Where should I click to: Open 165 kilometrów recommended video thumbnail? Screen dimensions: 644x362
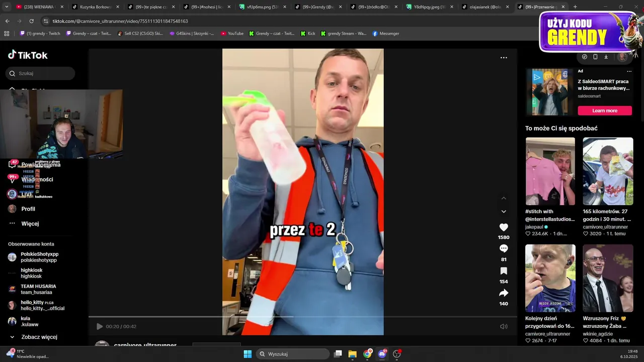coord(608,171)
